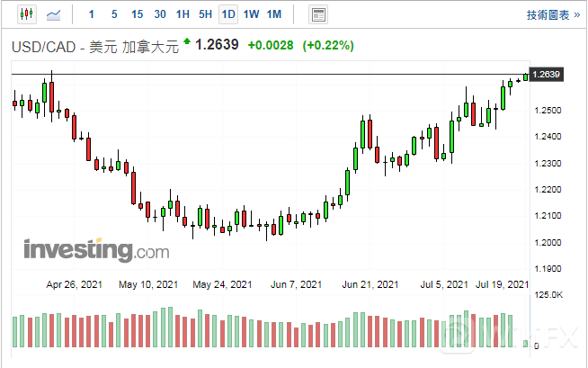Click the green up arrow price indicator

[x=186, y=41]
